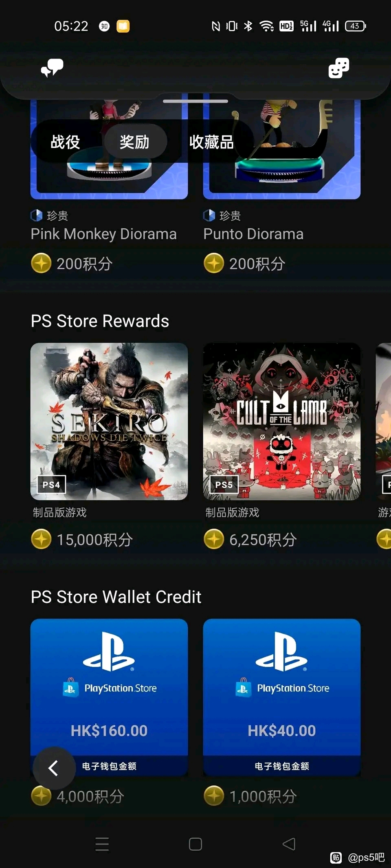This screenshot has width=391, height=868.
Task: Tap the Android back triangle icon
Action: [x=289, y=844]
